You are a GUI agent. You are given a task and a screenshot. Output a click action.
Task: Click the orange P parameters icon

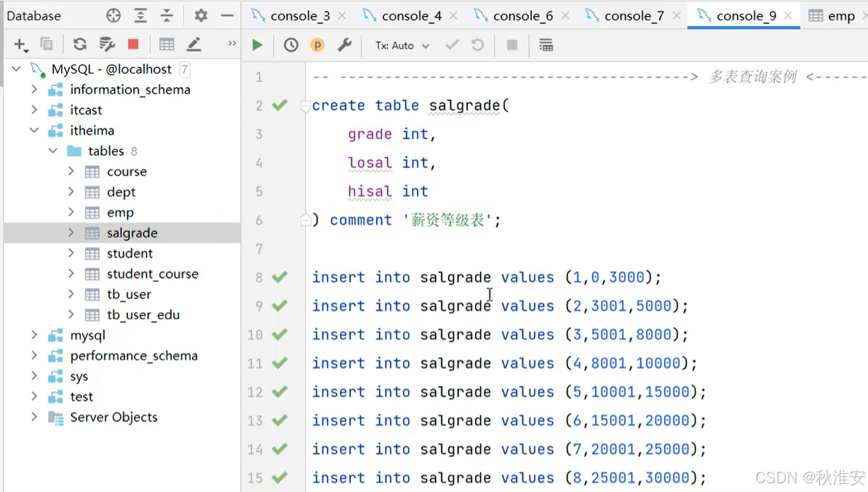coord(317,45)
